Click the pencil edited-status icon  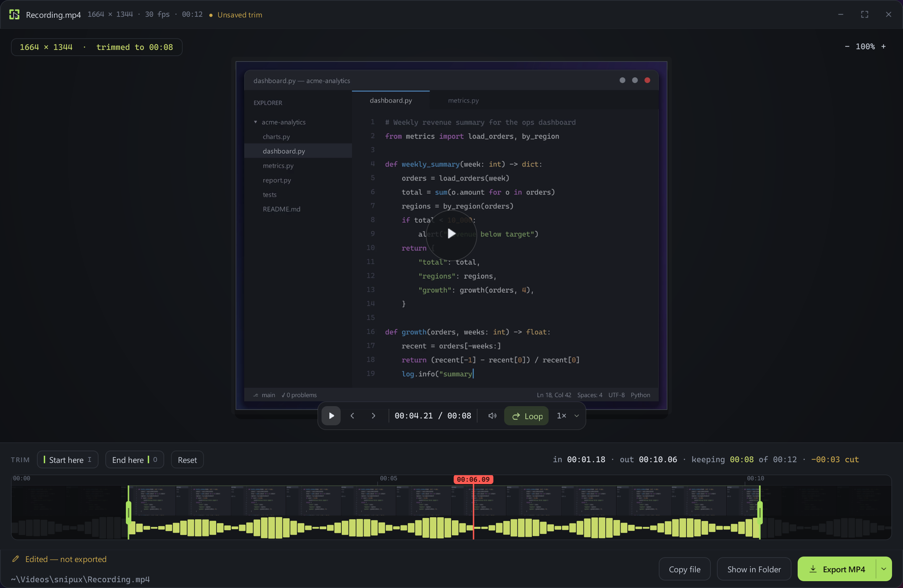pyautogui.click(x=15, y=559)
